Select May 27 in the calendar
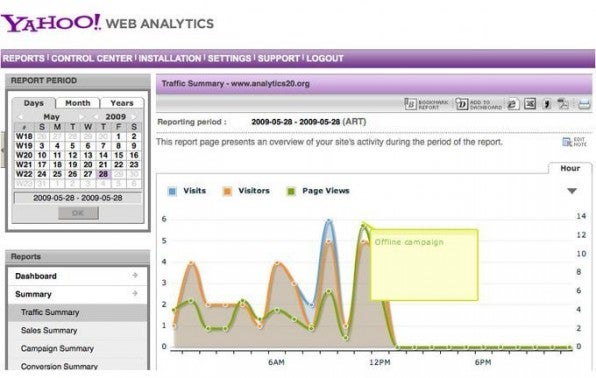 (88, 174)
